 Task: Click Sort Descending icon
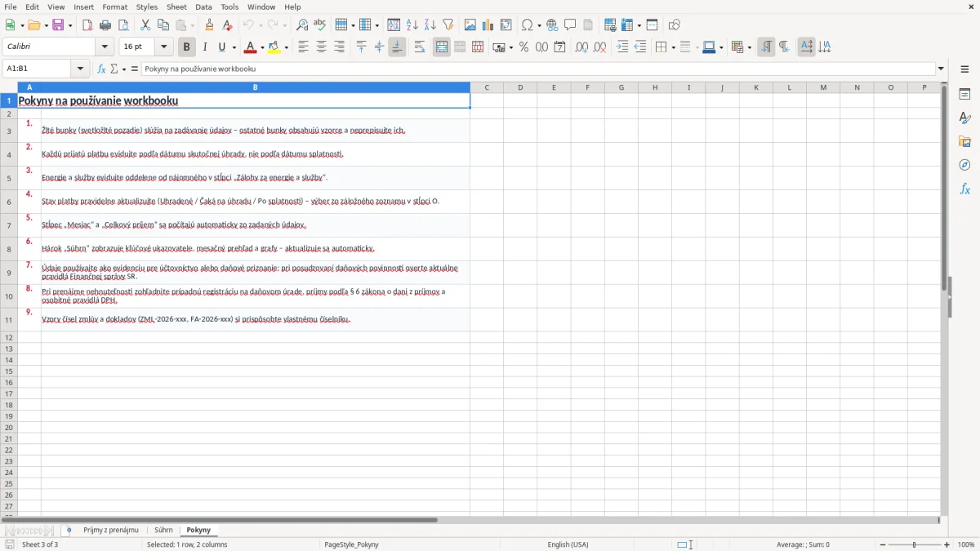430,25
